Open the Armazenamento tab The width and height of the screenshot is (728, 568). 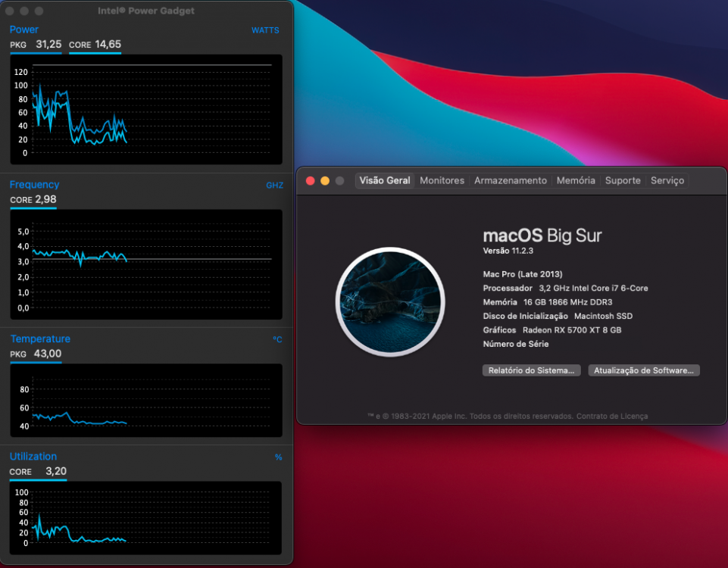point(511,180)
